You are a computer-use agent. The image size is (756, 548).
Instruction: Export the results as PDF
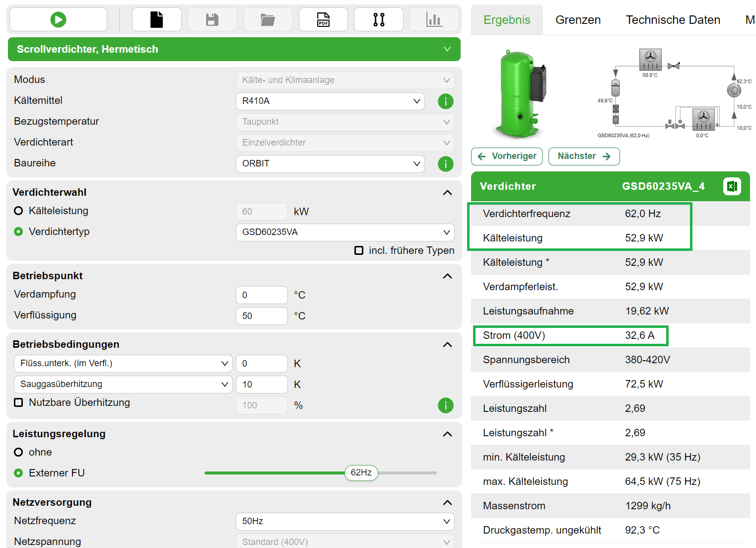[x=323, y=19]
